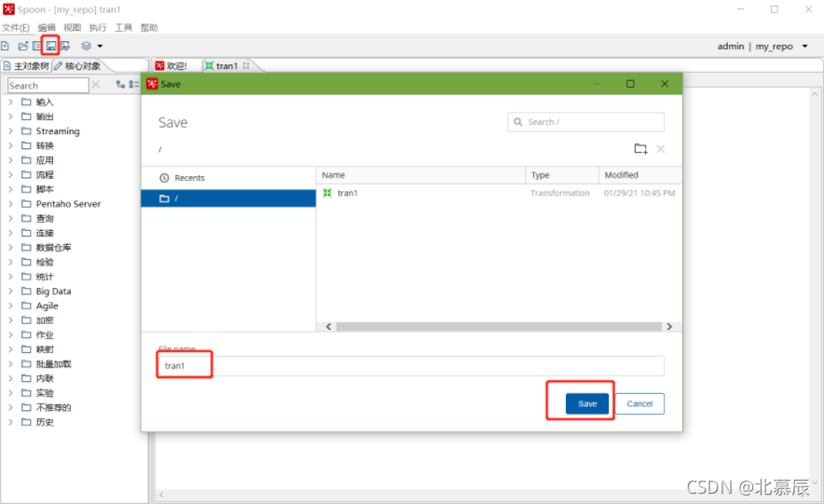Open the 视图 menu
The width and height of the screenshot is (824, 504).
(x=72, y=27)
